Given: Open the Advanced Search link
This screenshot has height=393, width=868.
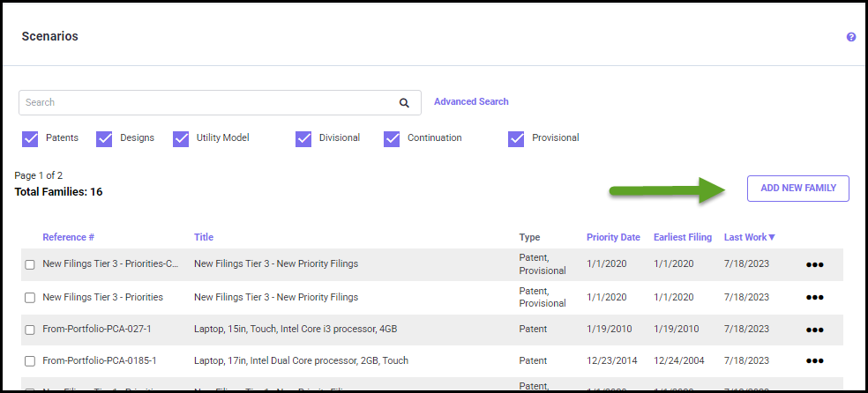Looking at the screenshot, I should coord(471,102).
